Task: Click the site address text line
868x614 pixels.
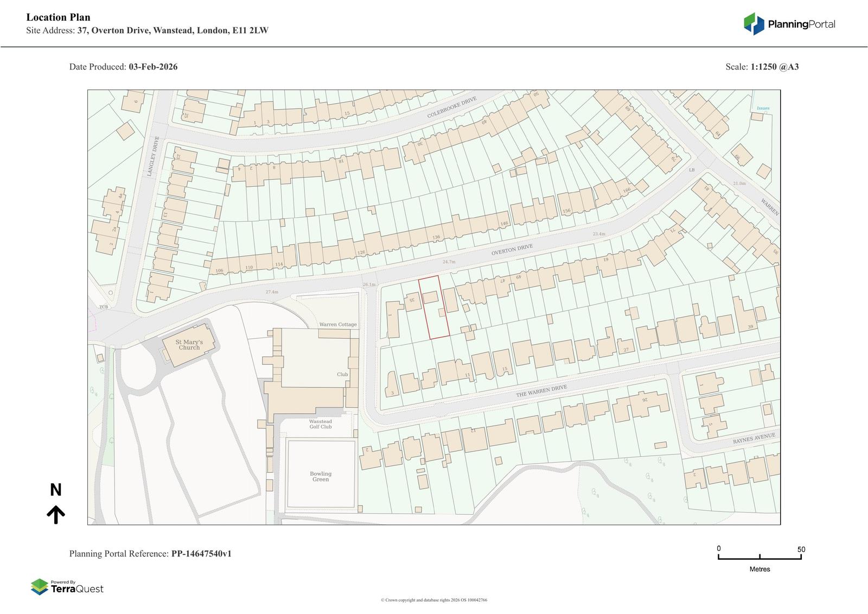Action: tap(147, 30)
